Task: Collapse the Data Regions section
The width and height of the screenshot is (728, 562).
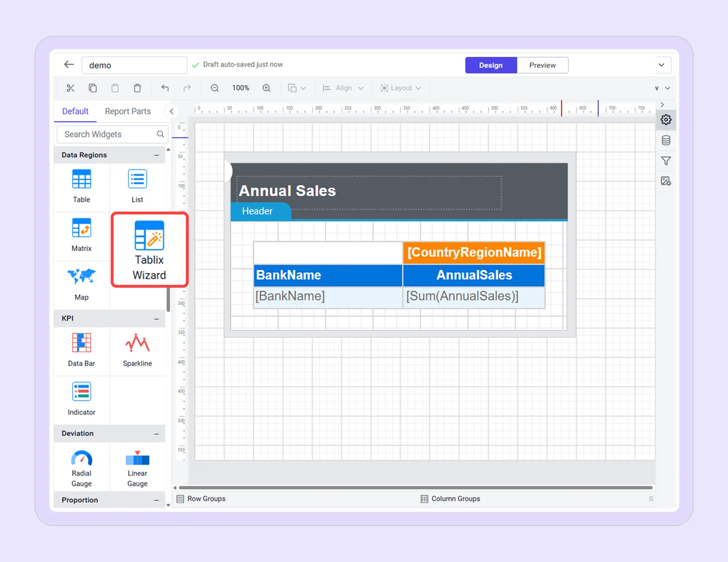Action: (156, 155)
